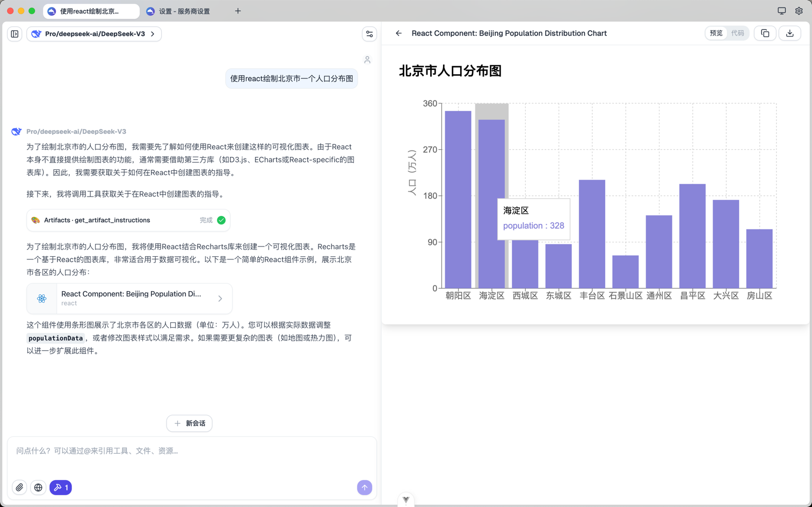Click the 北京市人口分布图 chart title
This screenshot has height=507, width=812.
click(450, 71)
